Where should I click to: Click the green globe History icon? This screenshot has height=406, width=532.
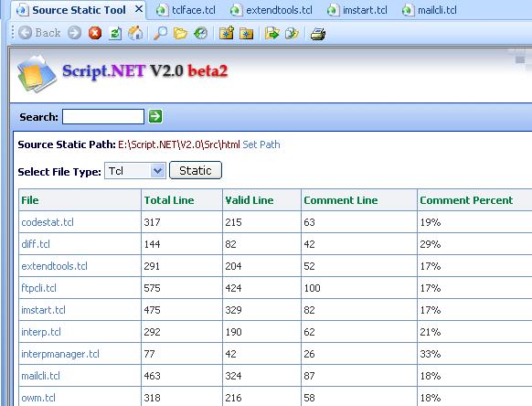point(200,33)
